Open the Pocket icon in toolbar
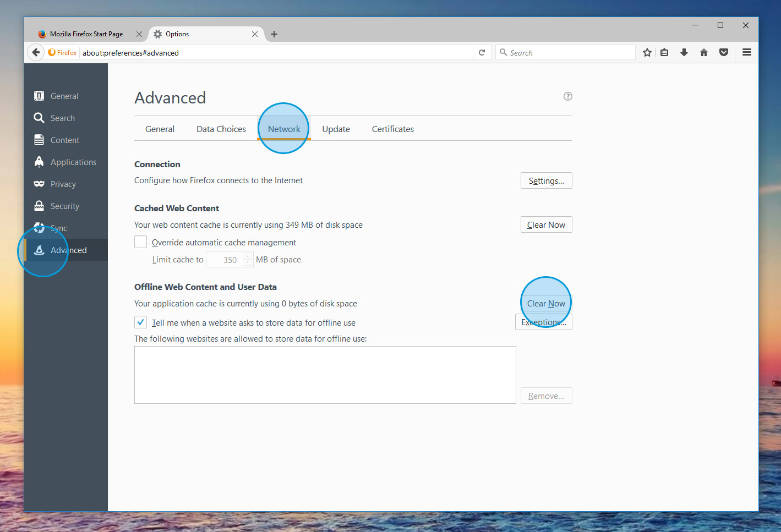The height and width of the screenshot is (532, 781). (724, 53)
